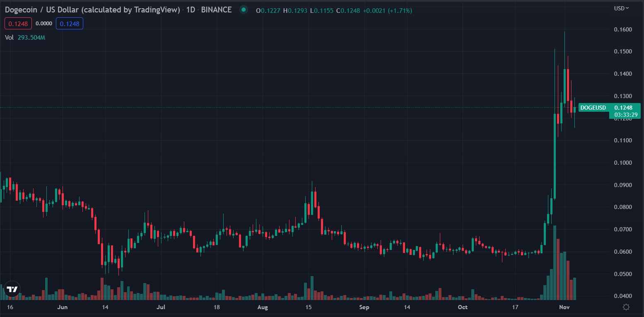The image size is (644, 317).
Task: Click the 0.1600 price axis label
Action: [x=623, y=29]
